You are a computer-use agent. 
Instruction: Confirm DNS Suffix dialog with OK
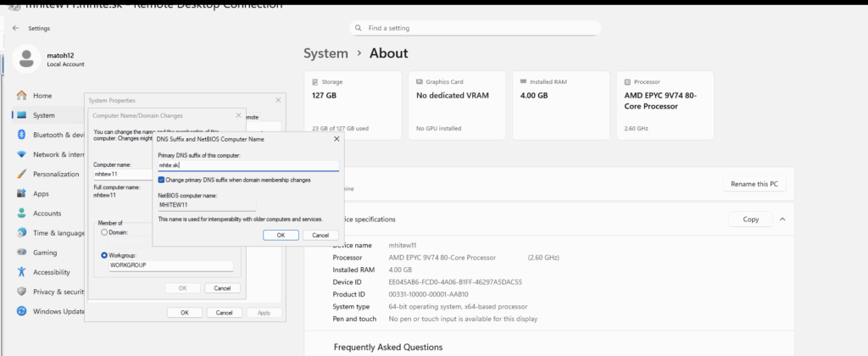(x=281, y=235)
